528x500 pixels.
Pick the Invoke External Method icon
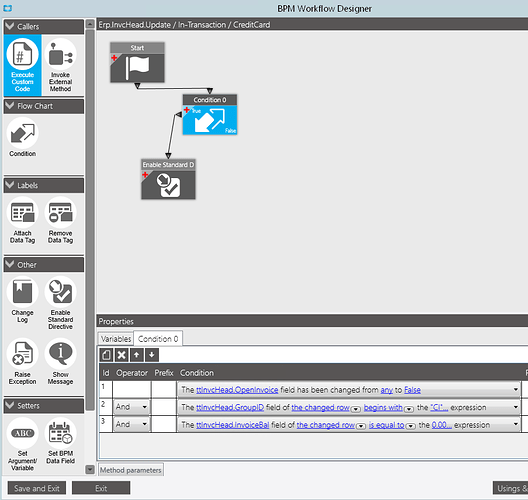tap(60, 65)
